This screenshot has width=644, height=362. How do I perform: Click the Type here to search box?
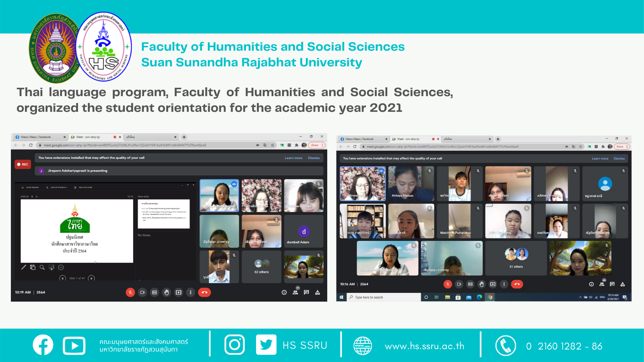tap(384, 297)
